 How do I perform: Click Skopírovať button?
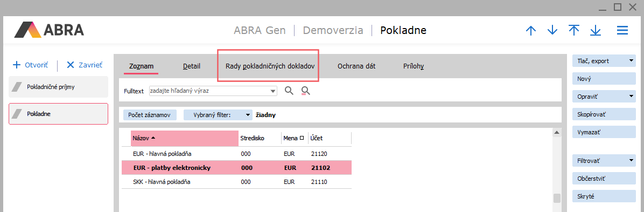(x=604, y=114)
